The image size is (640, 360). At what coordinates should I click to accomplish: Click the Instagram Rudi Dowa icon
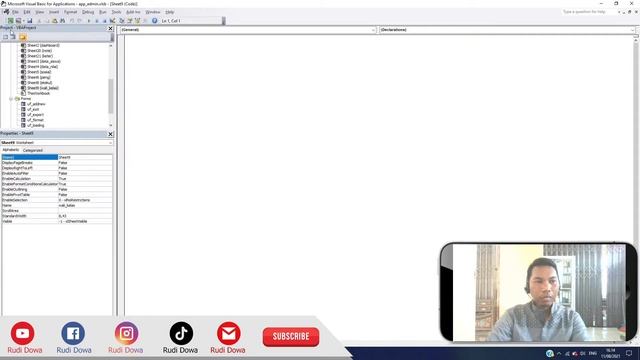(x=126, y=333)
